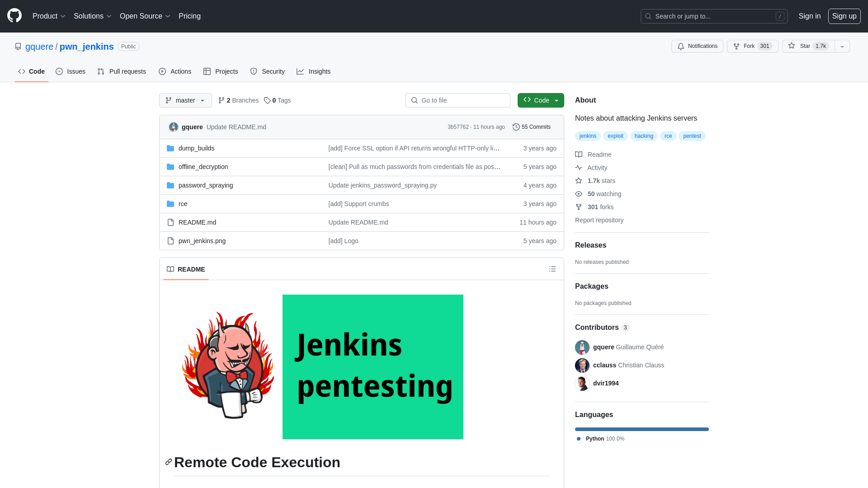Switch to the Pull requests tab
The width and height of the screenshot is (868, 488).
click(x=122, y=71)
